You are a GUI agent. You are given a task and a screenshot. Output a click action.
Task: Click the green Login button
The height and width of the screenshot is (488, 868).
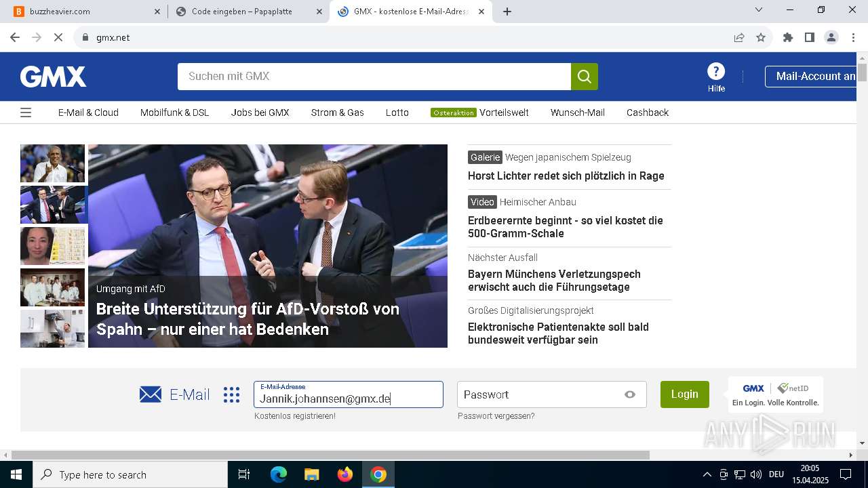[685, 394]
